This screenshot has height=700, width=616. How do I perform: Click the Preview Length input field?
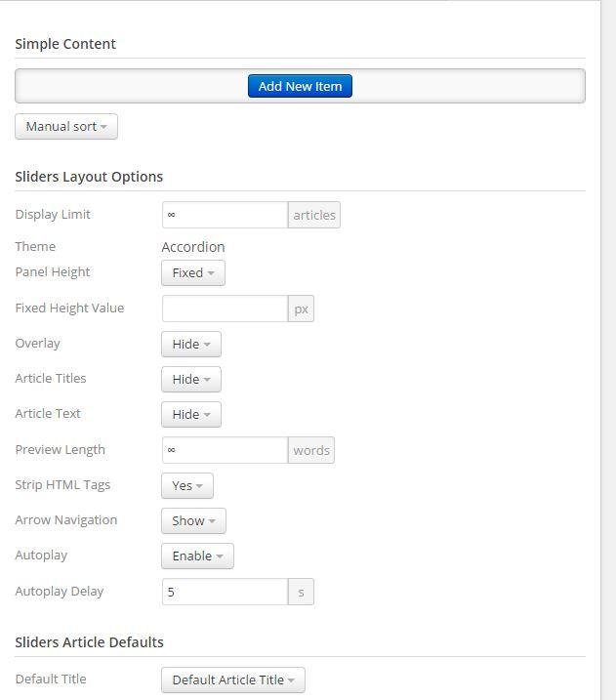pyautogui.click(x=225, y=450)
